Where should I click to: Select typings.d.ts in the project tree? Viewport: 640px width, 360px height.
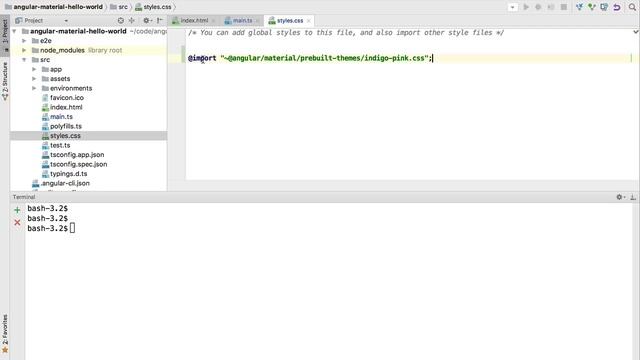[x=69, y=173]
